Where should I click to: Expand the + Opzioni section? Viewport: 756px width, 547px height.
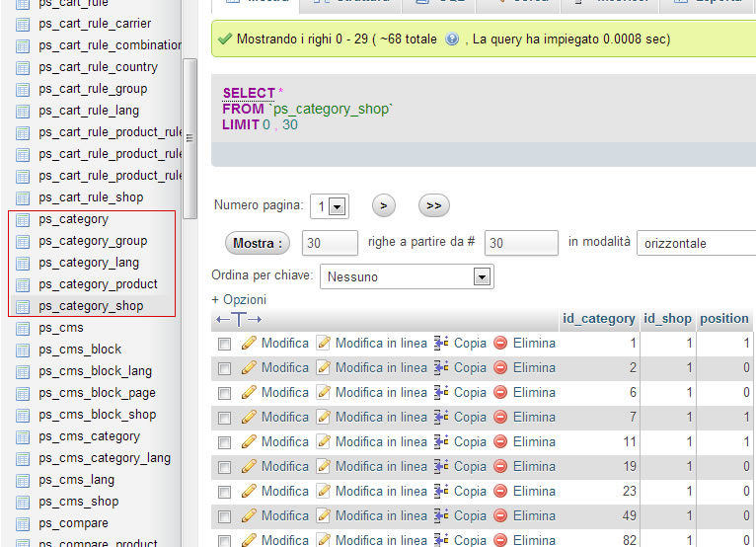[x=239, y=299]
